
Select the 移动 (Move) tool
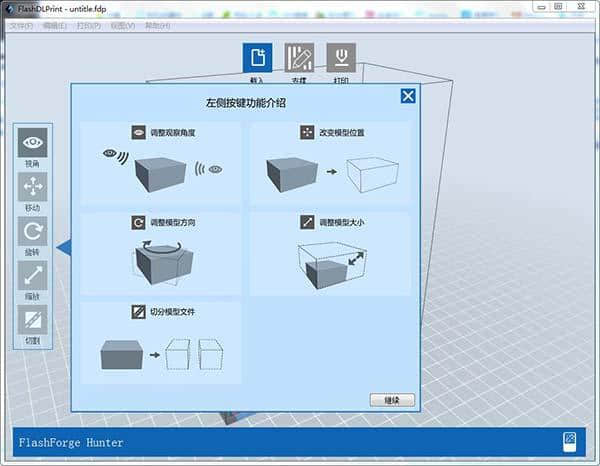(x=32, y=186)
